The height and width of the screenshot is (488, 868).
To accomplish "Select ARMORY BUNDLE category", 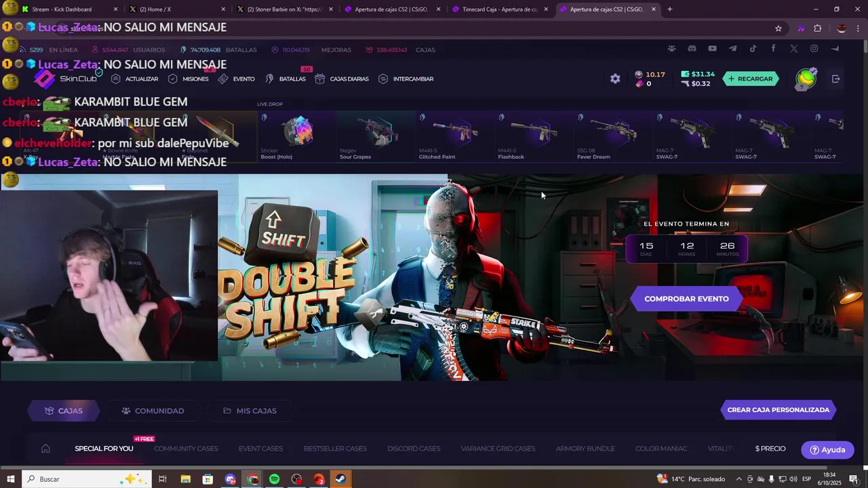I will (585, 449).
